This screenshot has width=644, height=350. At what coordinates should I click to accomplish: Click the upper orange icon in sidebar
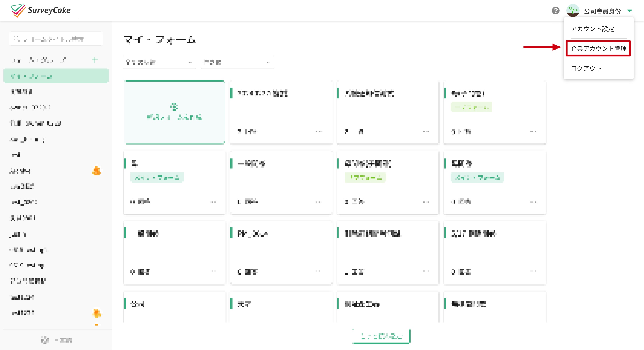tap(97, 171)
